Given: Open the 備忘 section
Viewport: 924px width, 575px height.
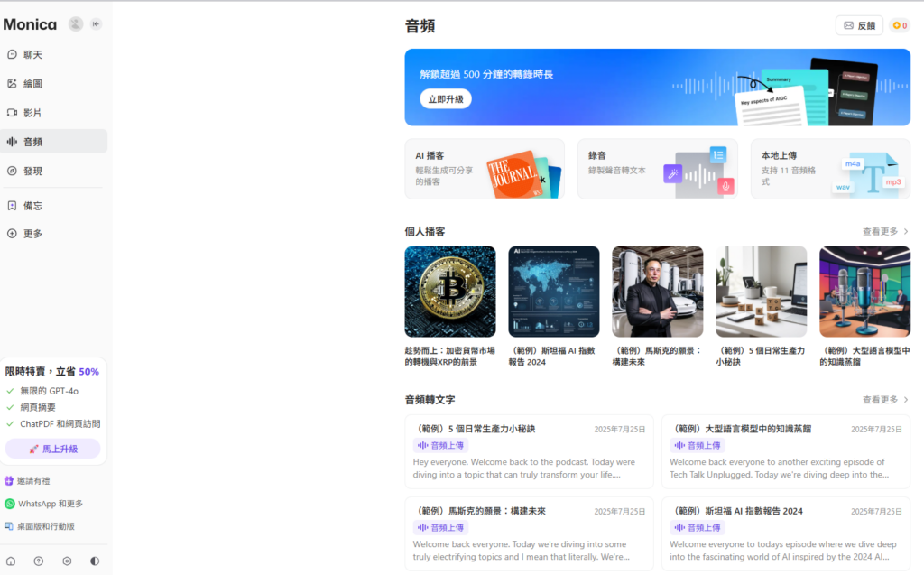Looking at the screenshot, I should (x=53, y=206).
